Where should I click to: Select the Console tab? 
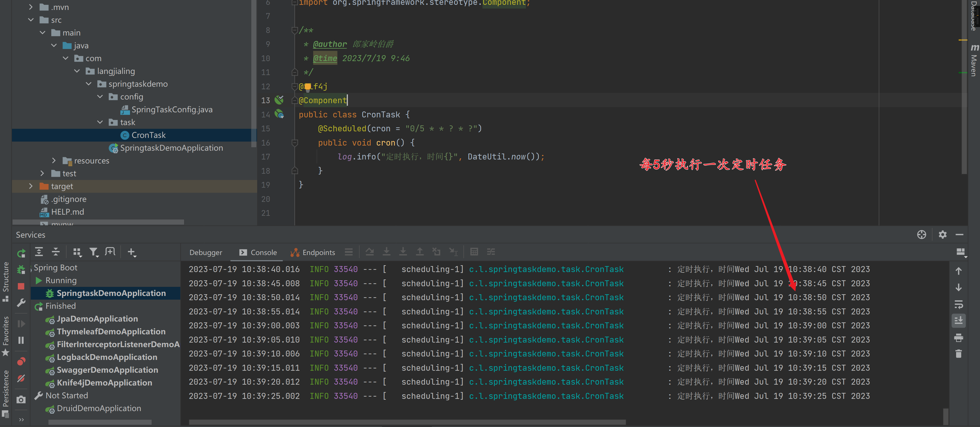[258, 252]
